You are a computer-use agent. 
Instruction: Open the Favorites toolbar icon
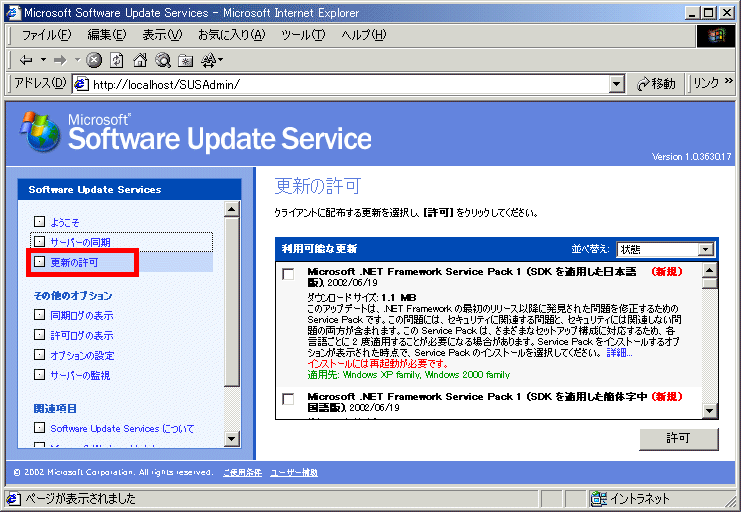[x=186, y=60]
